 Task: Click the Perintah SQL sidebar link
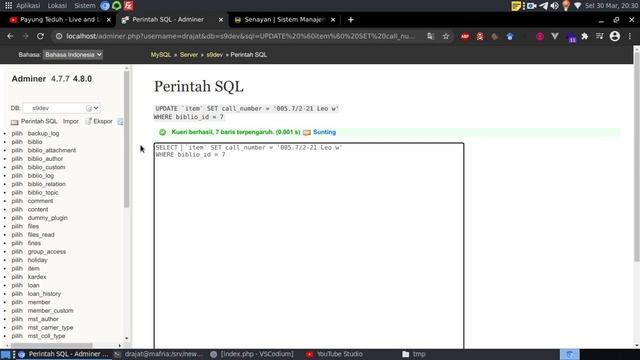pos(39,121)
